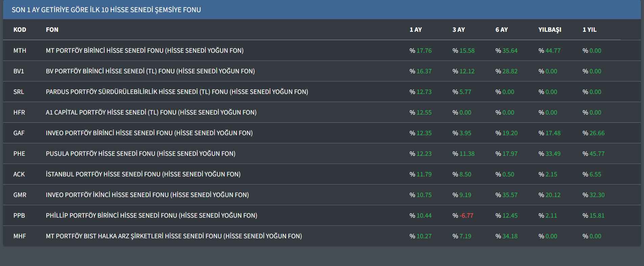Screen dimensions: 644x266
Task: Click the MTH fund code
Action: coord(20,51)
